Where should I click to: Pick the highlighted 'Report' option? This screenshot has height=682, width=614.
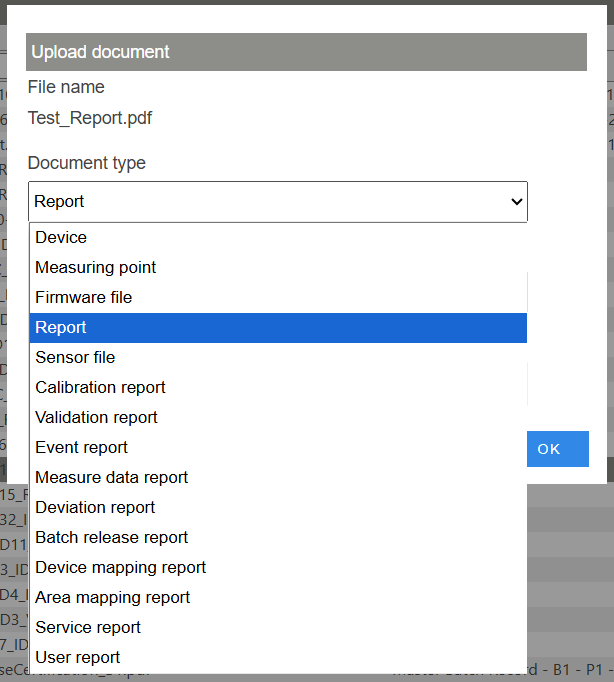[x=278, y=328]
